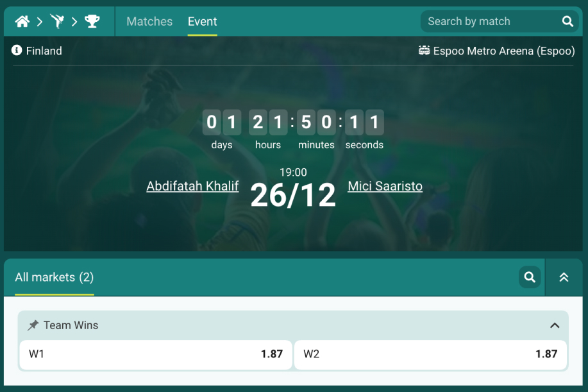Viewport: 588px width, 392px height.
Task: Open the markets search magnifier button
Action: 530,277
